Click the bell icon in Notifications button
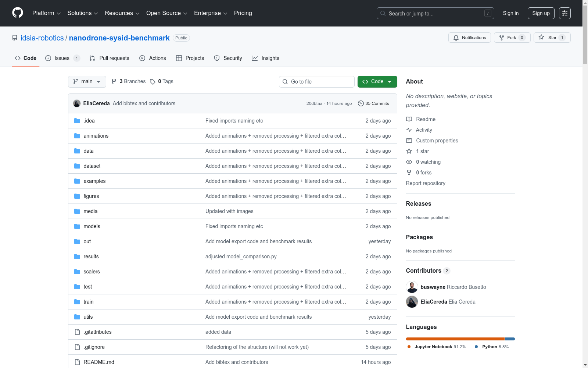 [x=456, y=38]
